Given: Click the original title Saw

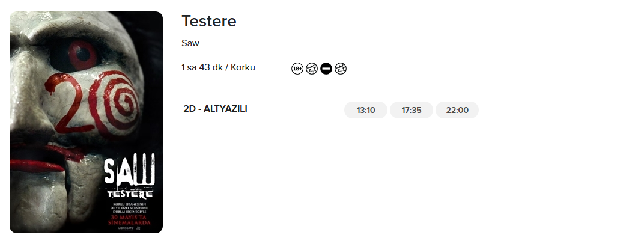Looking at the screenshot, I should (190, 43).
